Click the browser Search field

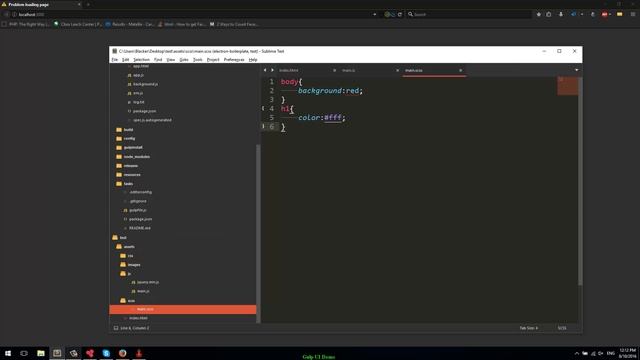pos(469,14)
